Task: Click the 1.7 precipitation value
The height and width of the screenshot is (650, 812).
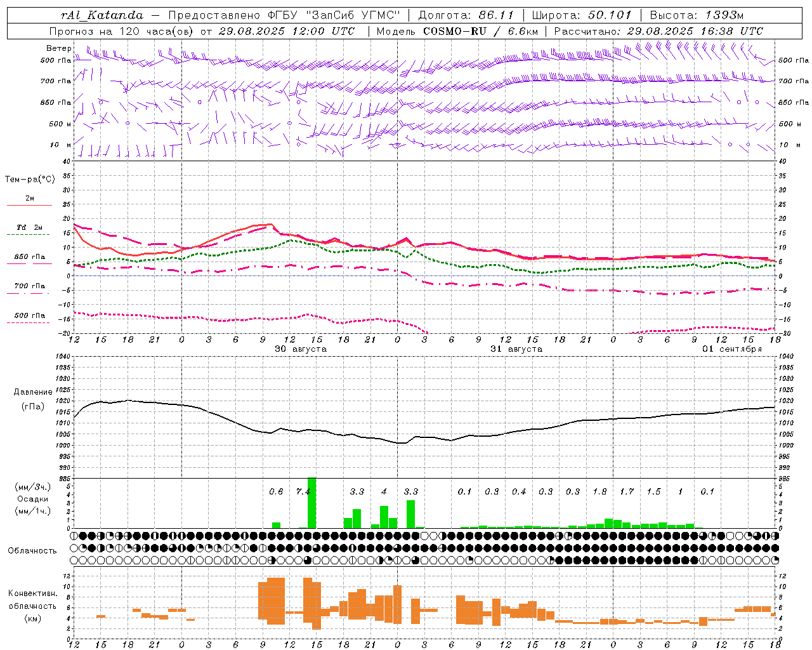Action: 627,491
